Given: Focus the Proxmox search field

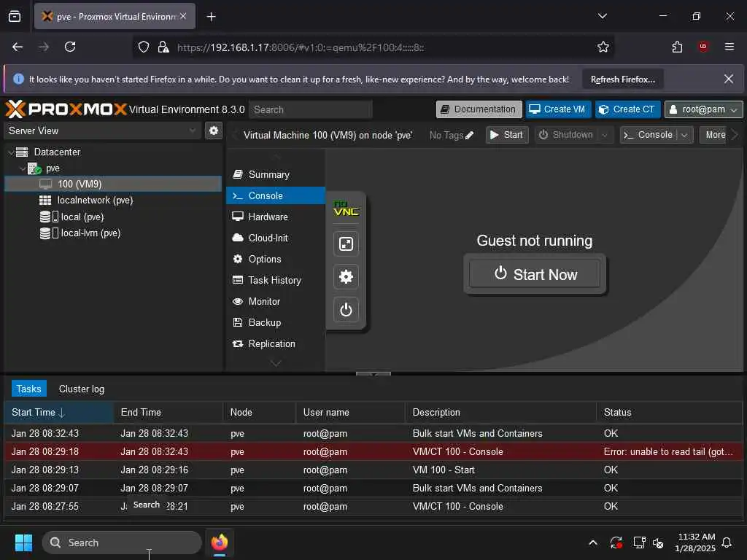Looking at the screenshot, I should [x=311, y=109].
